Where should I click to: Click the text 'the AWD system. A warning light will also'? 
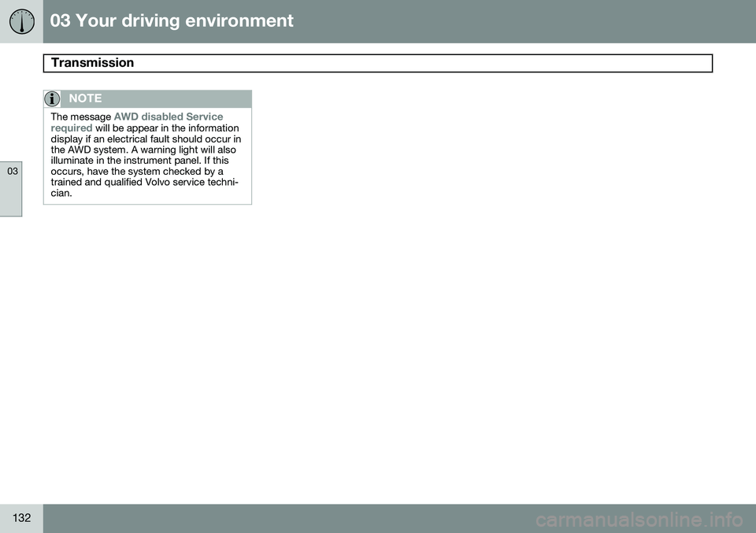pyautogui.click(x=143, y=150)
